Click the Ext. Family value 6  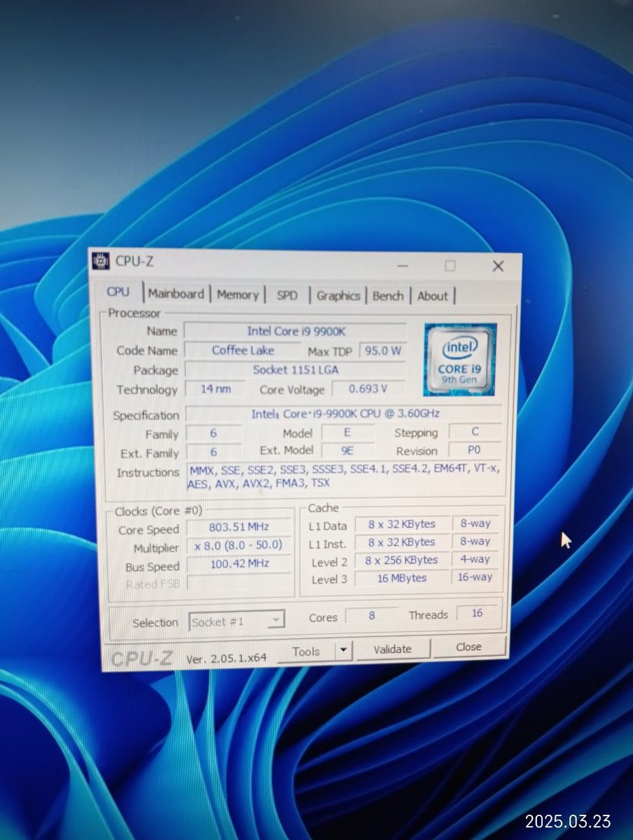click(x=214, y=453)
